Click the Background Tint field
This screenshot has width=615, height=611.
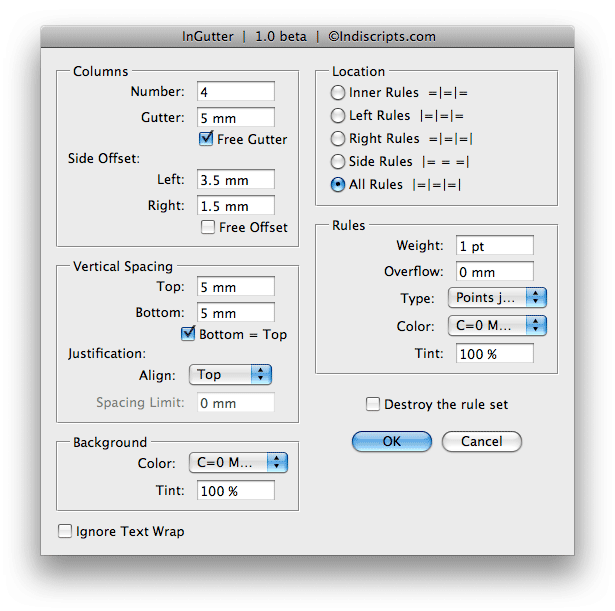pyautogui.click(x=235, y=490)
